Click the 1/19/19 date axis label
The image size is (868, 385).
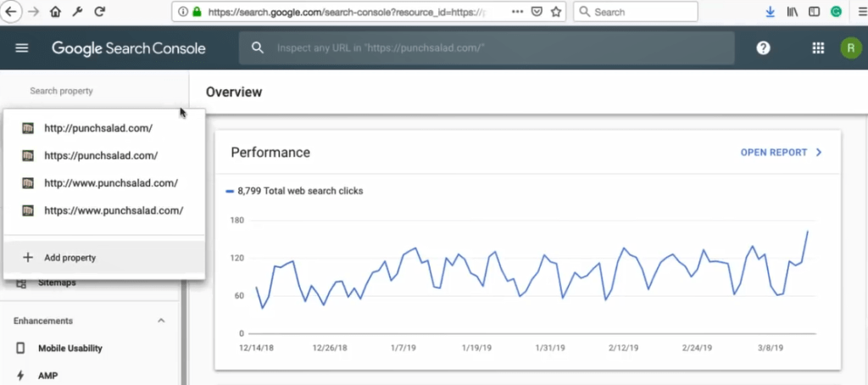coord(476,348)
